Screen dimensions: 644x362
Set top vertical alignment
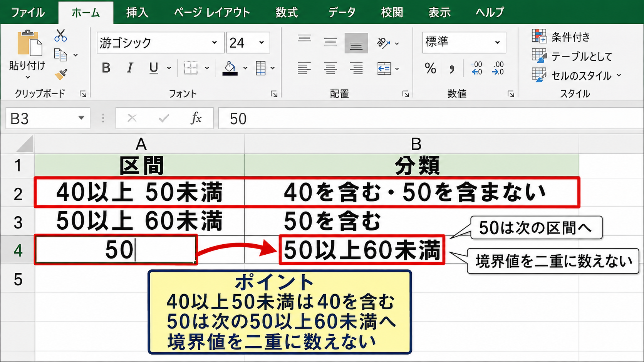click(x=304, y=38)
